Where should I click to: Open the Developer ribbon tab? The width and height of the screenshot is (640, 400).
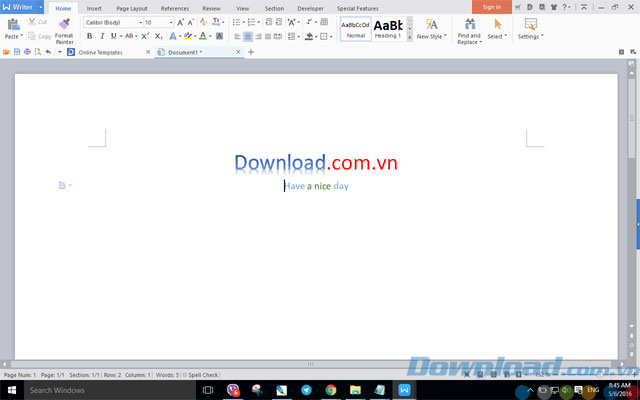tap(310, 8)
